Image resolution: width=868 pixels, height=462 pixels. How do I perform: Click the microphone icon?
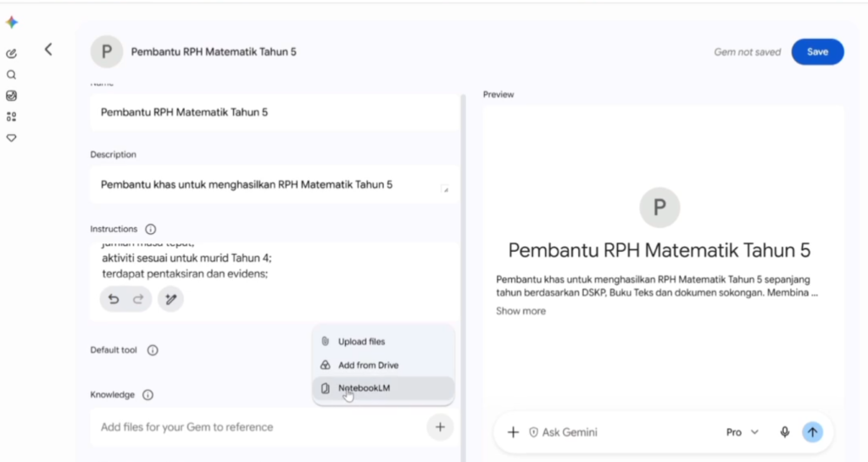784,432
